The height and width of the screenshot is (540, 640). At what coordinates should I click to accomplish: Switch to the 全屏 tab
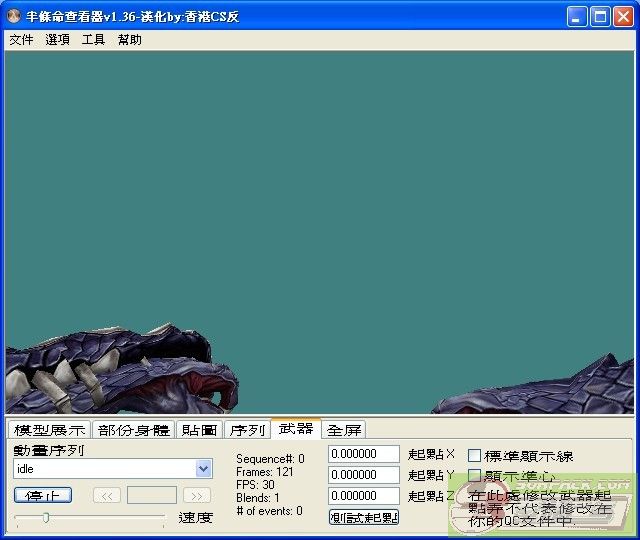click(344, 430)
